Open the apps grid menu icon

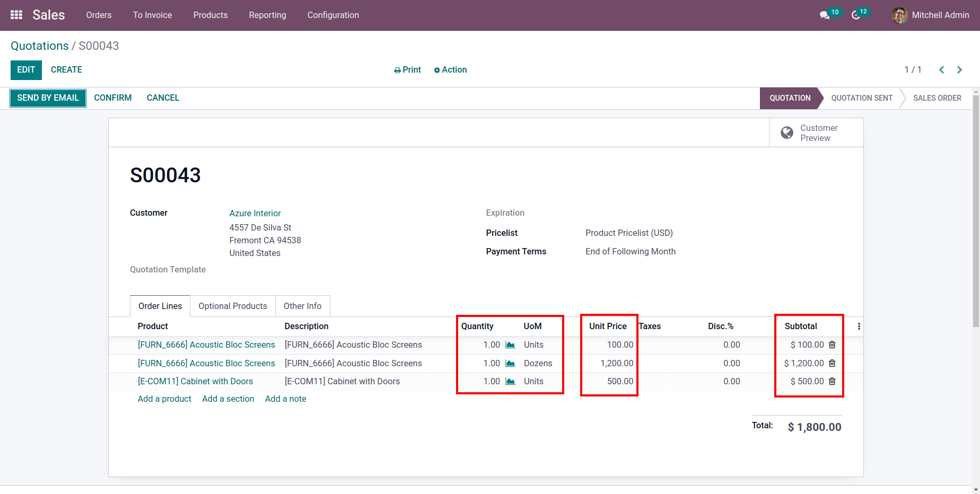pos(16,15)
